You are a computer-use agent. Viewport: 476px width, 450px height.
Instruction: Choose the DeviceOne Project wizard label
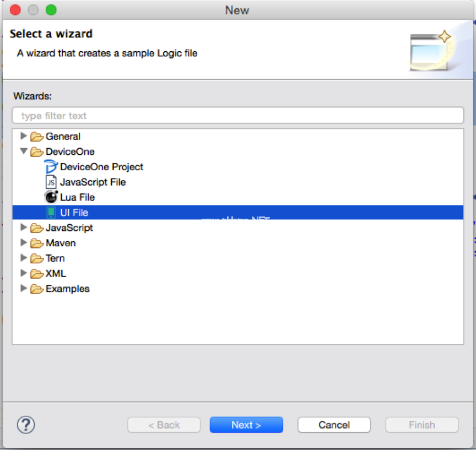pyautogui.click(x=101, y=167)
